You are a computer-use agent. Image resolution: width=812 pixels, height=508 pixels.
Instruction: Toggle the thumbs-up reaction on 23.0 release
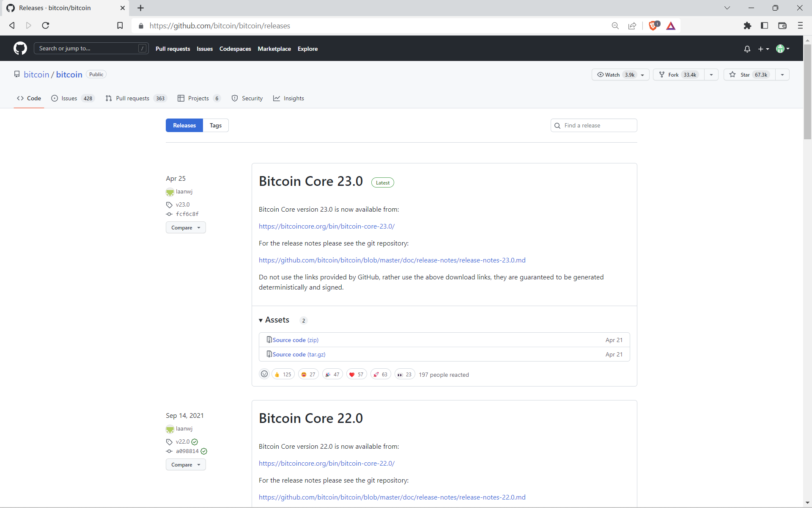pyautogui.click(x=283, y=374)
